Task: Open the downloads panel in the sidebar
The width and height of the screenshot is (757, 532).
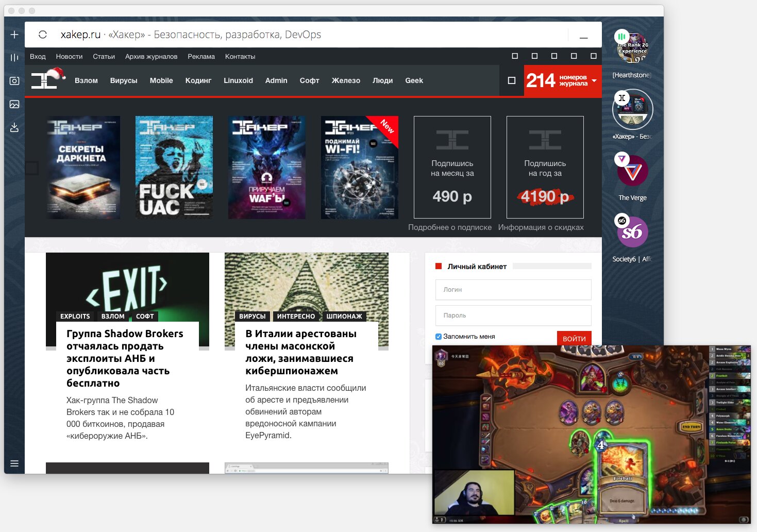Action: 14,127
